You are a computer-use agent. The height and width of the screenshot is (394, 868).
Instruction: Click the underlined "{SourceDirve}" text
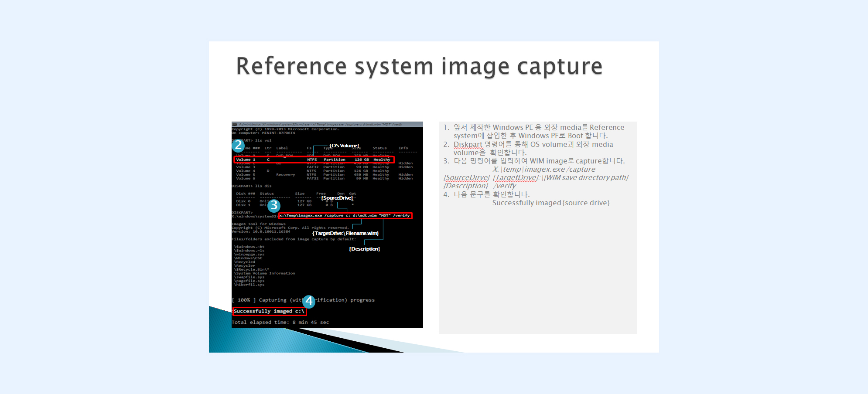466,178
